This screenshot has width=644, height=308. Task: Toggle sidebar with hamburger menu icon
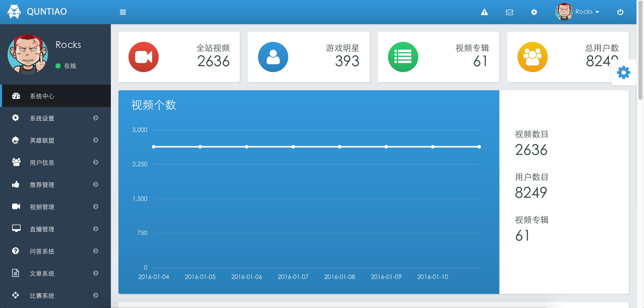(x=123, y=12)
